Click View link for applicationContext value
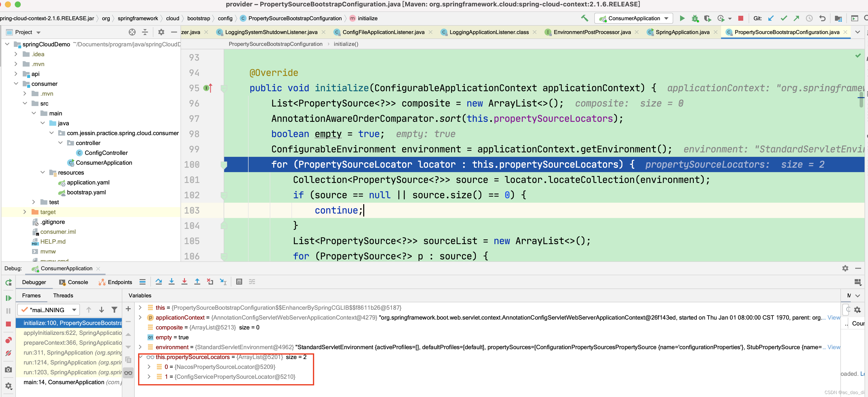Image resolution: width=868 pixels, height=397 pixels. [x=834, y=317]
